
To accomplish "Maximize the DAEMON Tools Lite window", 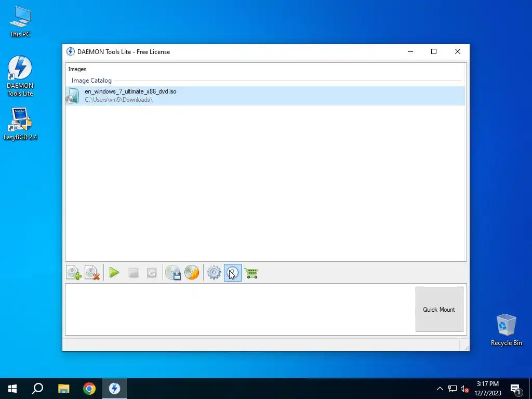I will pos(434,51).
